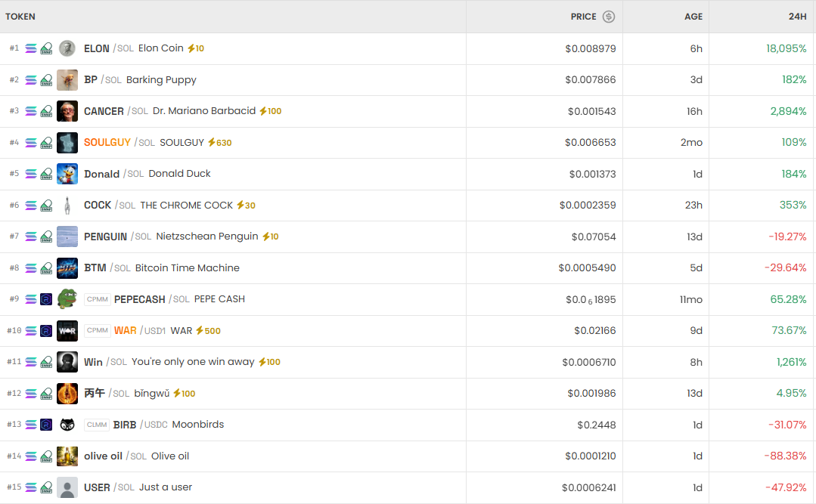816x504 pixels.
Task: Click the 18,095% change for Elon Coin
Action: (x=786, y=48)
